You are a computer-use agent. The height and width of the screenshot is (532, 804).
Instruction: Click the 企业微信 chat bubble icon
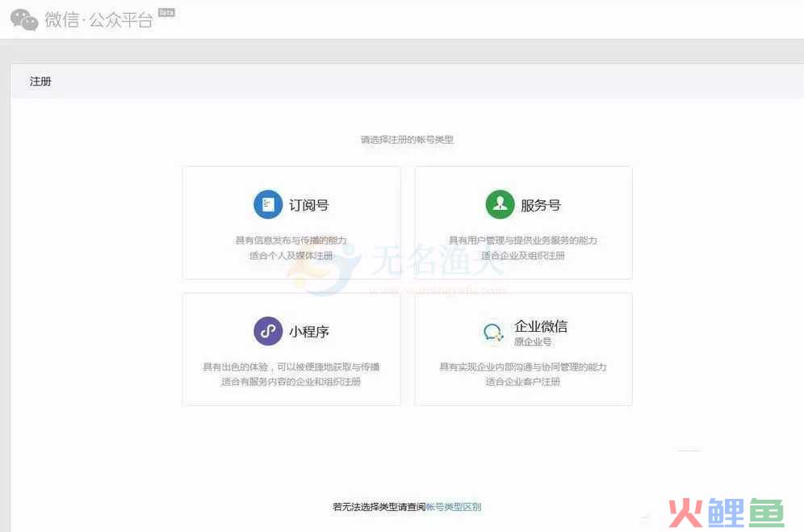493,332
